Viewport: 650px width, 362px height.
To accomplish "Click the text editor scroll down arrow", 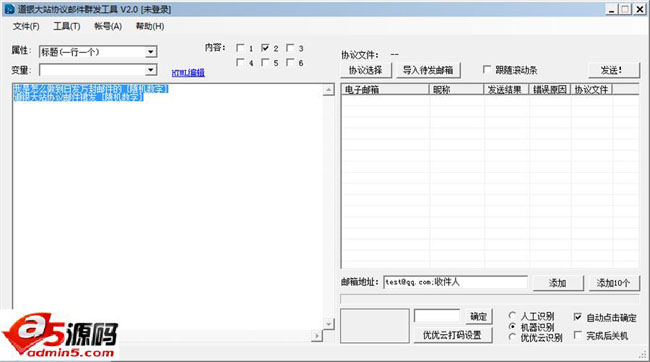I will [x=328, y=324].
